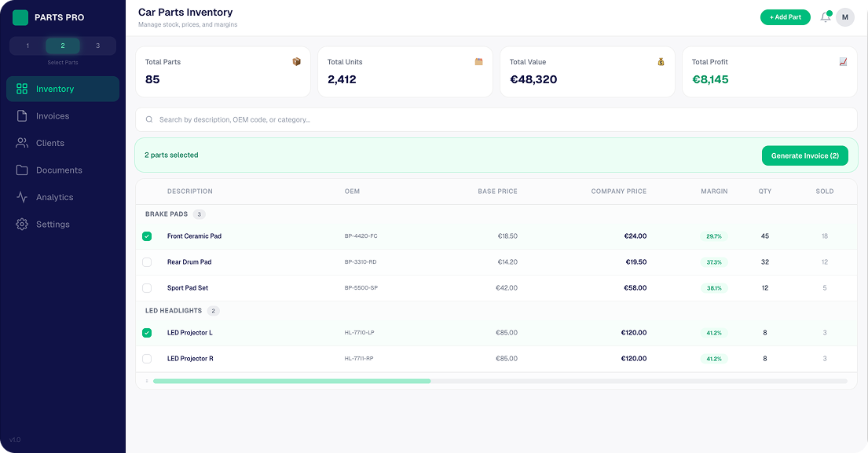Click the Analytics pulse icon in sidebar
Viewport: 868px width, 453px height.
coord(22,198)
